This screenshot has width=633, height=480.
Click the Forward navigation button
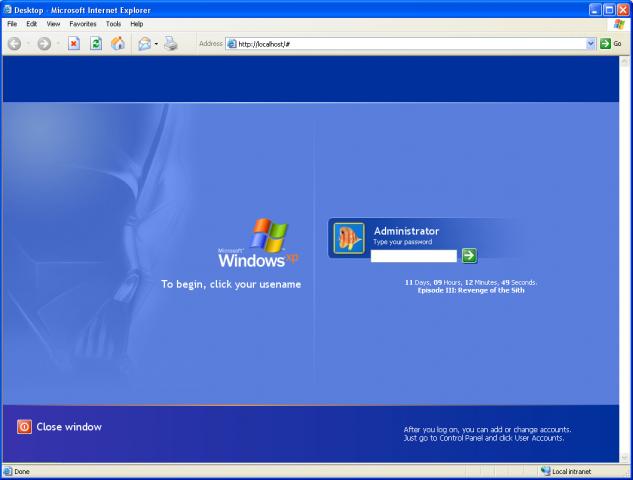click(x=44, y=44)
